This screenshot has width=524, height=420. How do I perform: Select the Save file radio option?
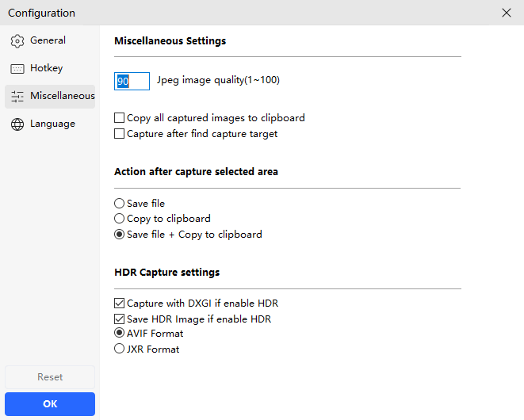coord(120,204)
